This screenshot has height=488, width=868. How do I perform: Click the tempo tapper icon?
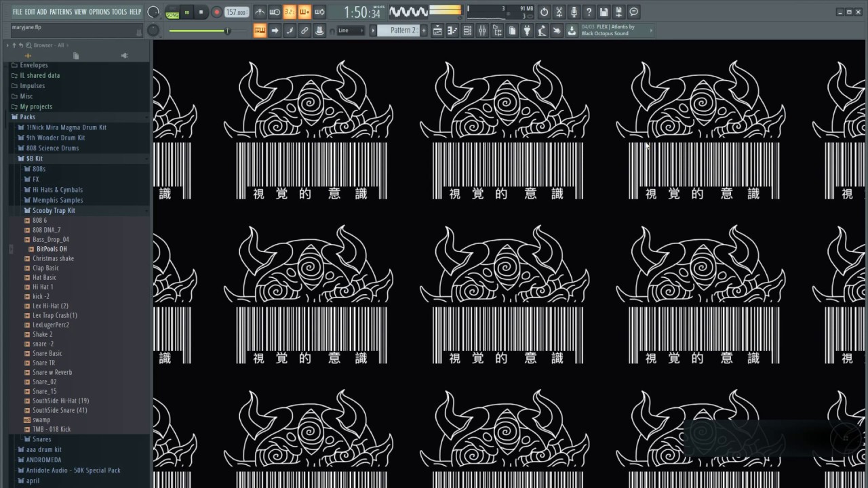(542, 30)
